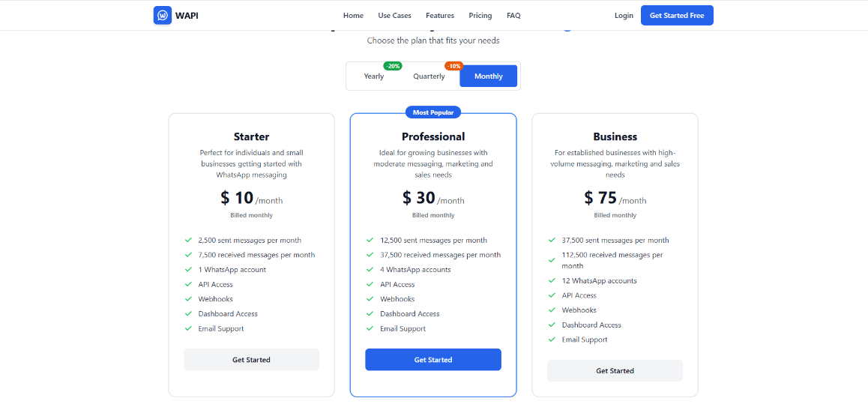Click the Login link
The width and height of the screenshot is (868, 407).
coord(624,16)
